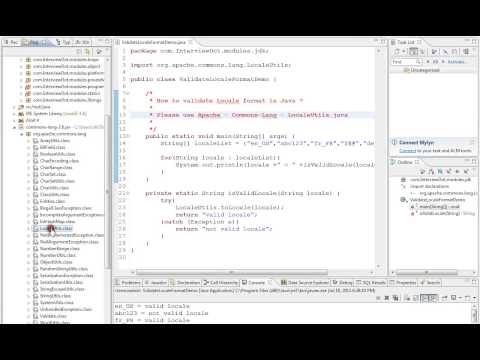
Task: Switch to the Javadoc tab
Action: [156, 283]
